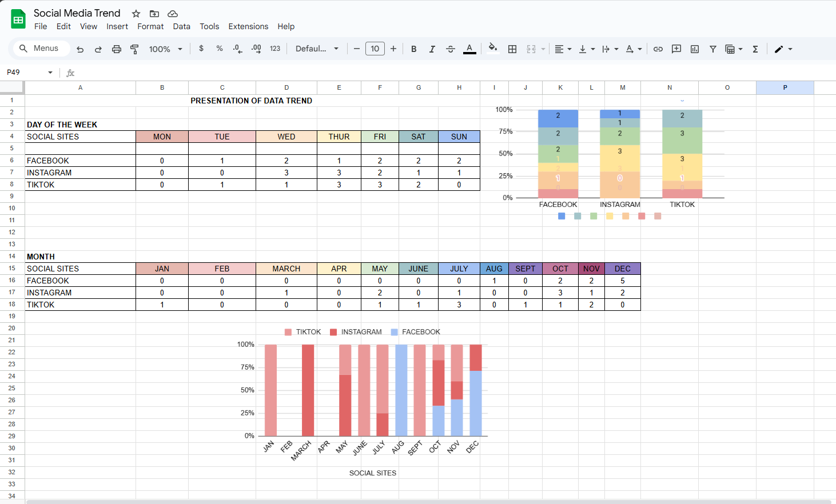836x504 pixels.
Task: Open the Edit menu
Action: (63, 26)
